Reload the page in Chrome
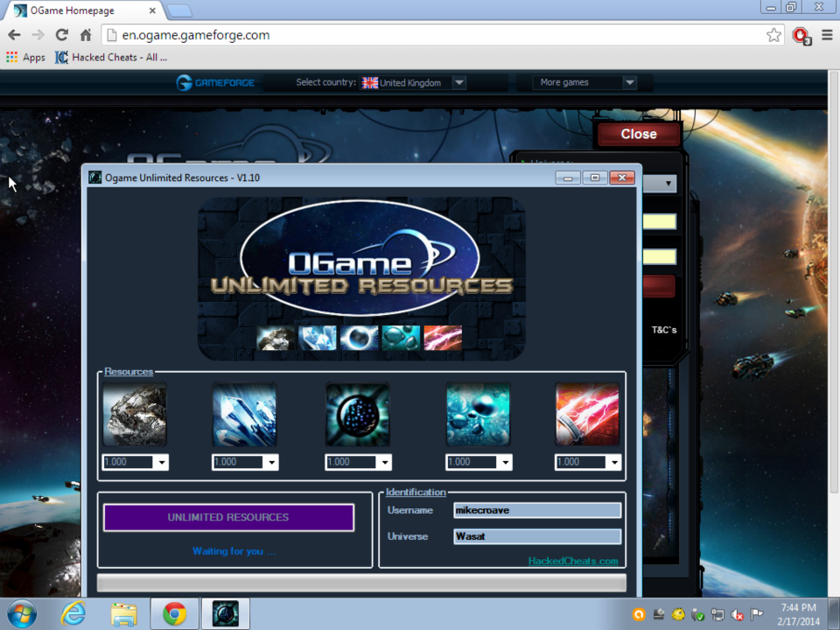 pos(61,35)
